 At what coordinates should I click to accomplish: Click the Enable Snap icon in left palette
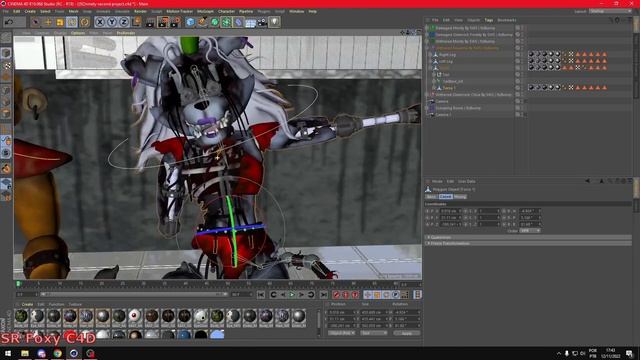coord(6,169)
